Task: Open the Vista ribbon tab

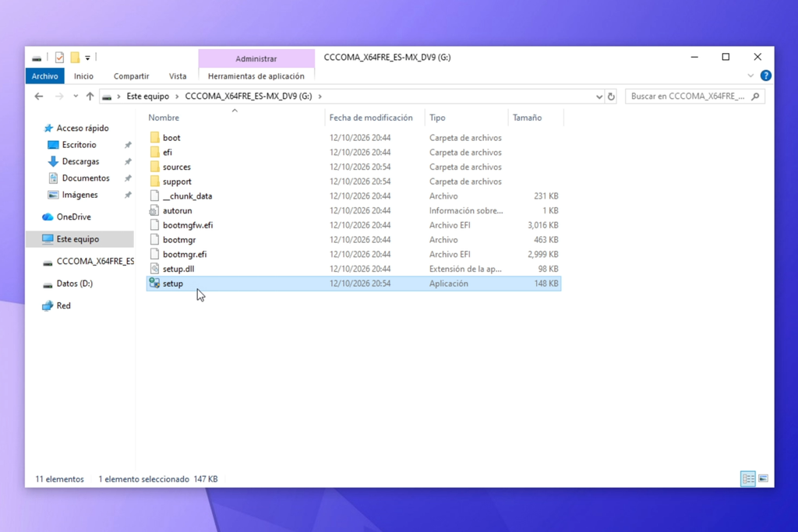Action: pyautogui.click(x=178, y=76)
